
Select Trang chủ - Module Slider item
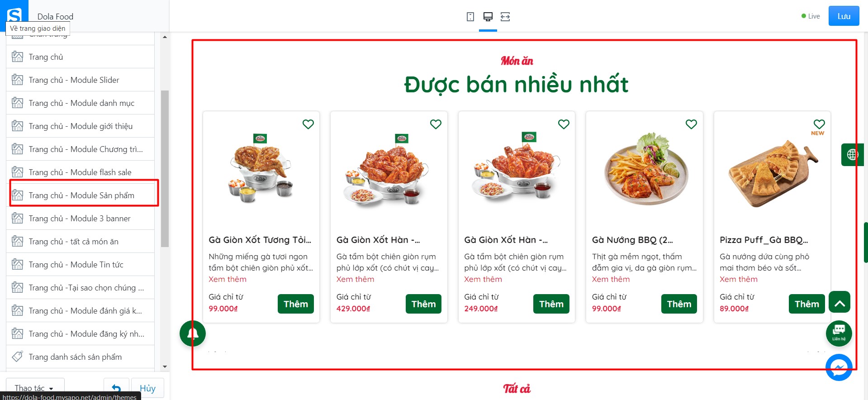(x=81, y=80)
